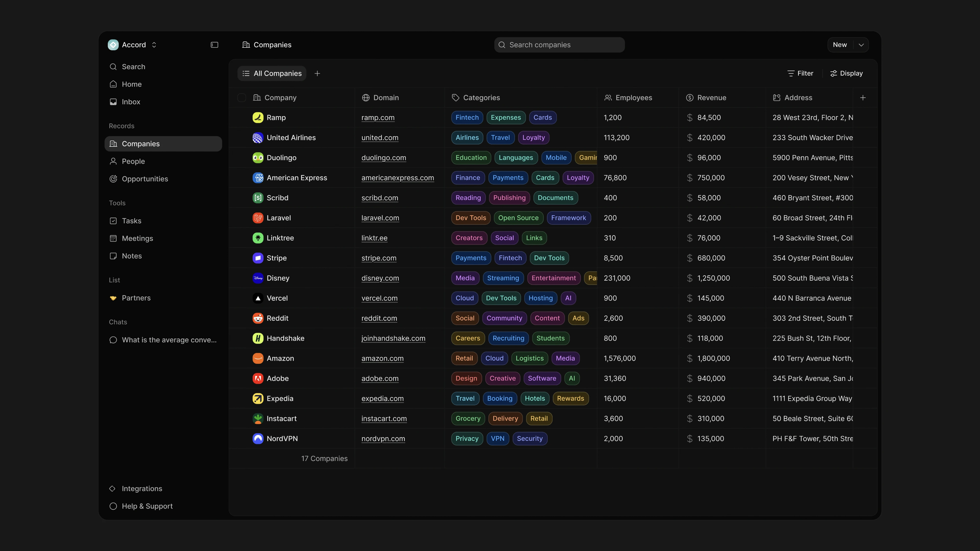Add a new view tab with plus
This screenshot has width=980, height=551.
pos(317,73)
